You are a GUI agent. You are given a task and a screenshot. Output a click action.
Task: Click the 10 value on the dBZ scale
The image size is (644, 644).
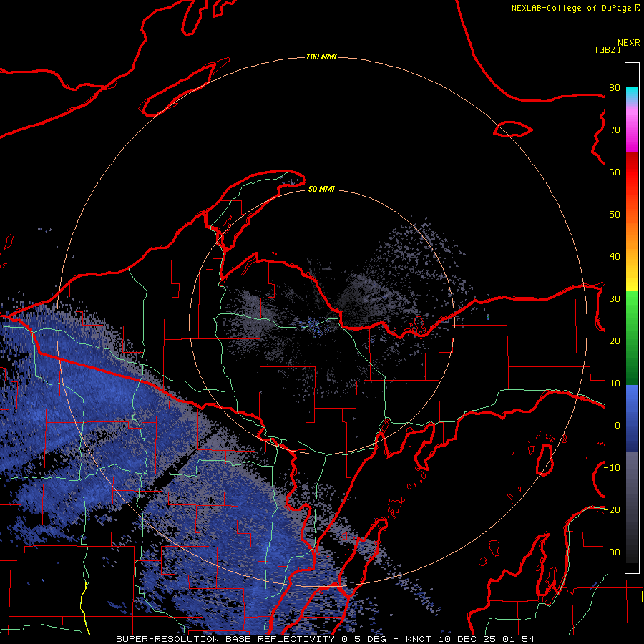click(x=615, y=384)
